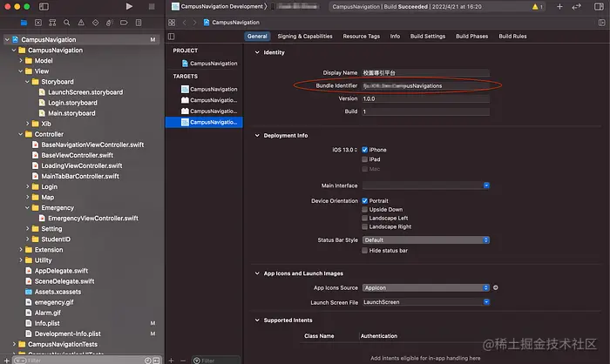This screenshot has width=610, height=364.
Task: Open the Find navigator magnifier icon
Action: (x=67, y=23)
